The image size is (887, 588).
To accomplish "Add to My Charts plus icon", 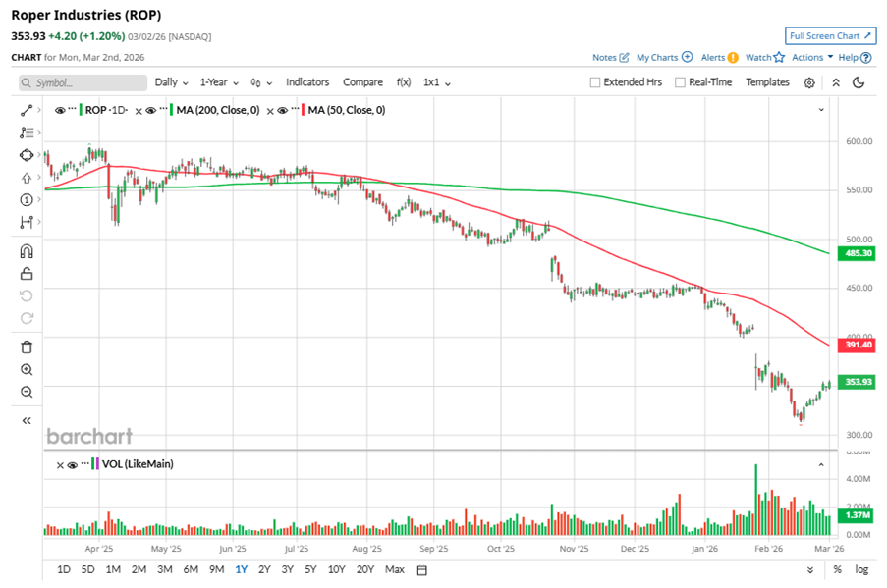I will [687, 57].
